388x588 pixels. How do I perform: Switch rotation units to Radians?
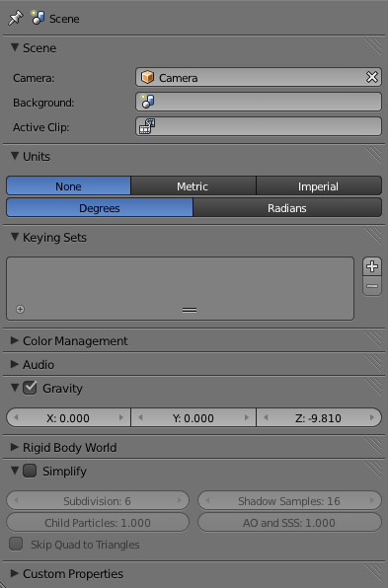[287, 208]
